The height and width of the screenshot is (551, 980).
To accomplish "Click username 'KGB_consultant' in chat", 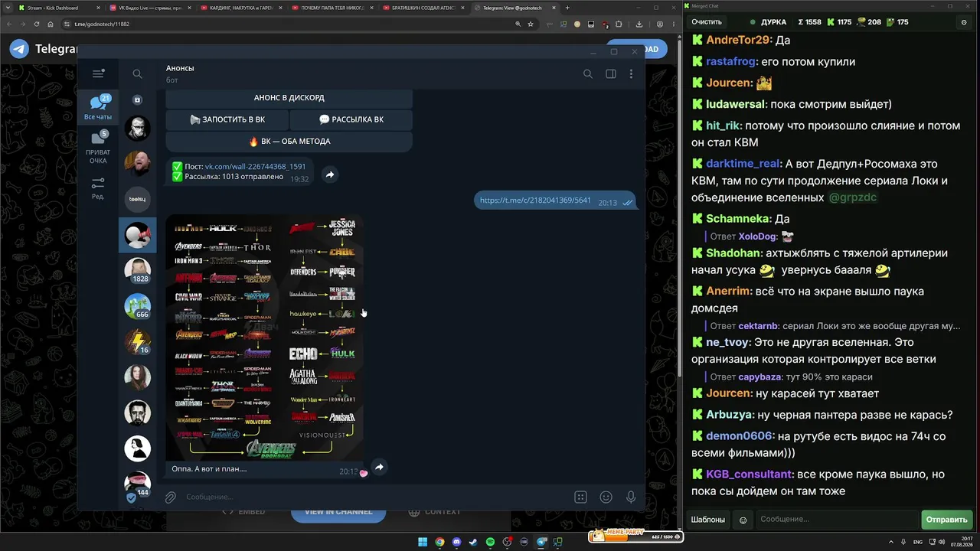I will (749, 474).
